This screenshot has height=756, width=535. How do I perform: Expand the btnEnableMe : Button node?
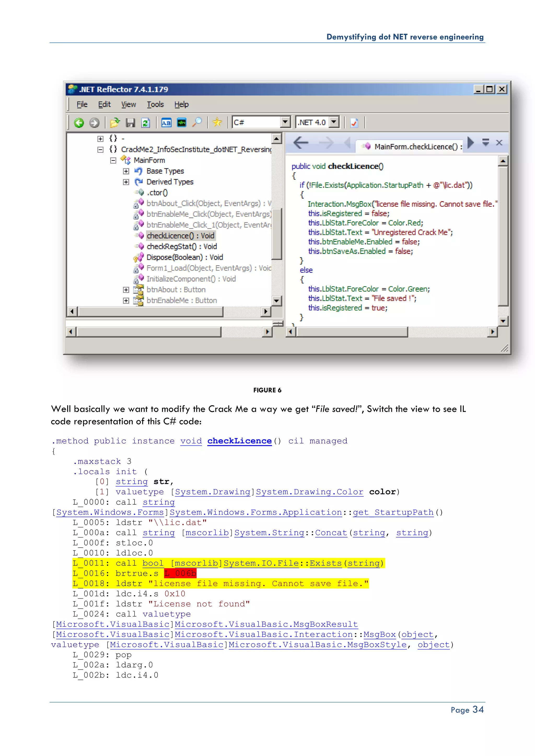point(126,301)
